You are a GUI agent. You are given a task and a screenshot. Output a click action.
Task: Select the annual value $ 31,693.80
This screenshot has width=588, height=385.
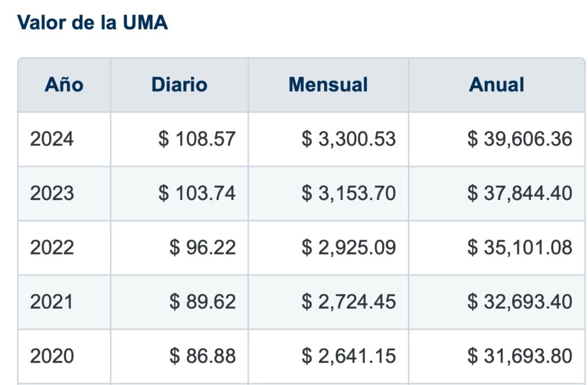click(x=520, y=356)
